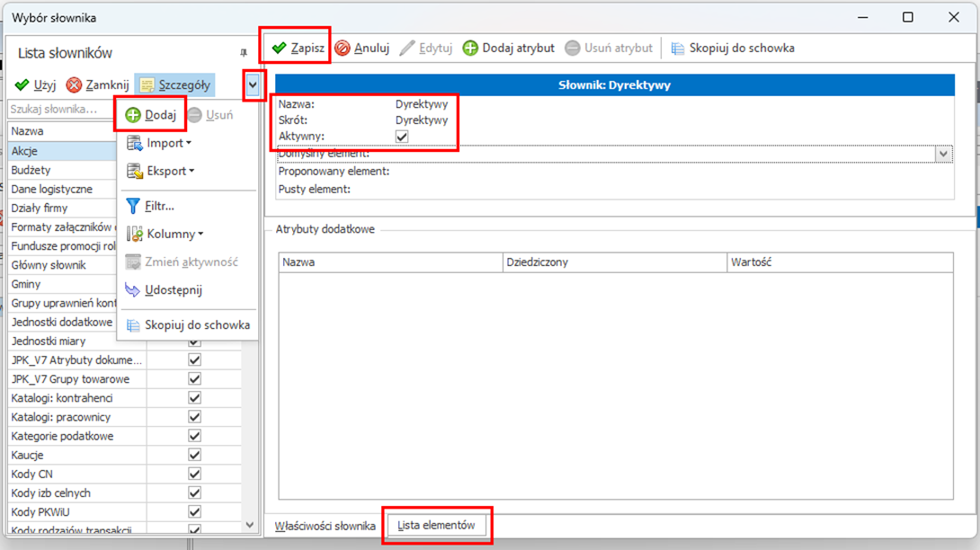Image resolution: width=980 pixels, height=550 pixels.
Task: Click the Szukaj słownika search field
Action: [58, 109]
